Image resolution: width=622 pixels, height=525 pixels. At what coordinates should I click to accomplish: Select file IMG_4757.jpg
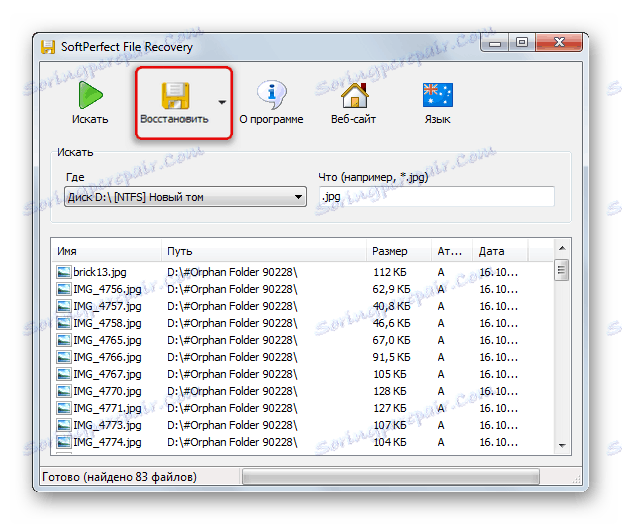pos(107,306)
